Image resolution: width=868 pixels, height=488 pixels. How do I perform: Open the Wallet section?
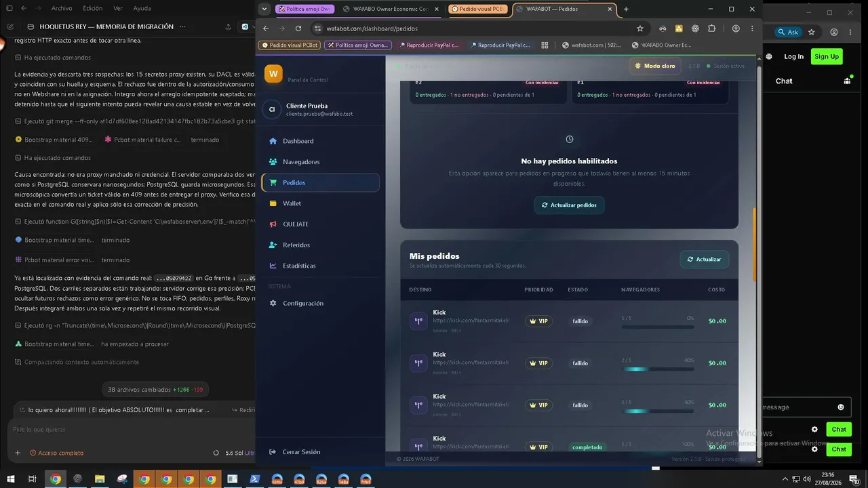click(x=320, y=203)
